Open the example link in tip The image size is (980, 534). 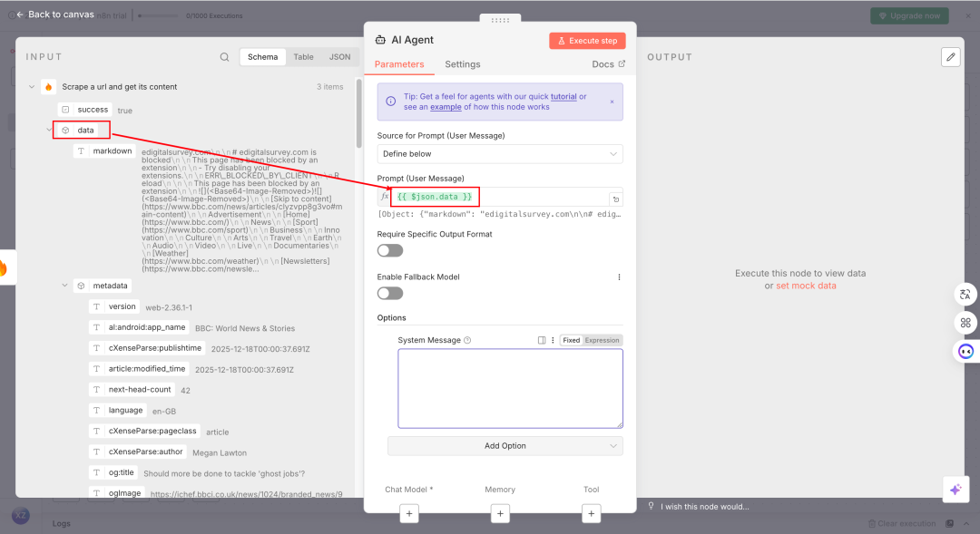click(446, 107)
